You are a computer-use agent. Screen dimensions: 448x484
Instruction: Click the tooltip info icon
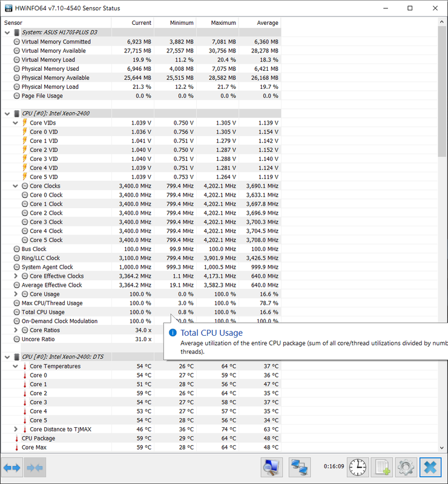click(173, 333)
